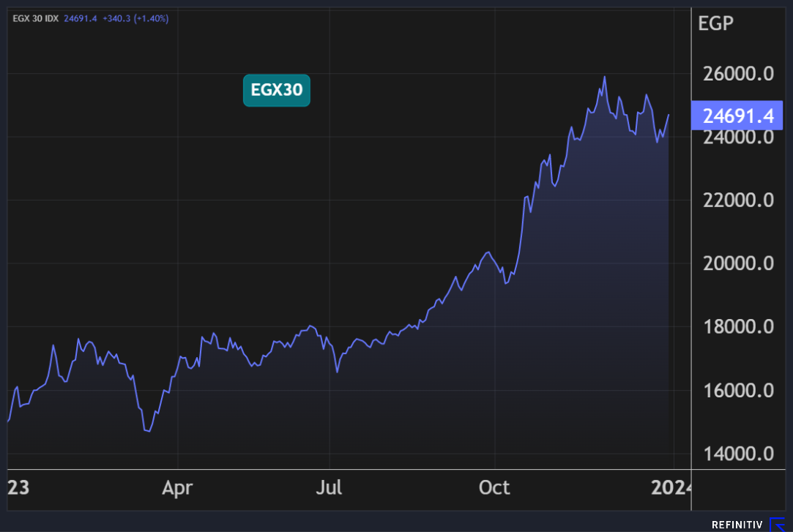Open the REFINITIV text link

(x=737, y=525)
